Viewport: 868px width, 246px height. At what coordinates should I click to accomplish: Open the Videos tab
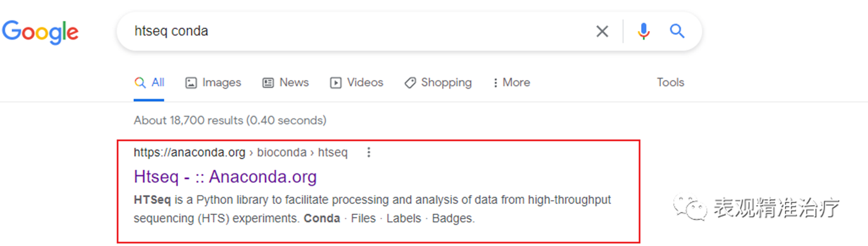(356, 82)
